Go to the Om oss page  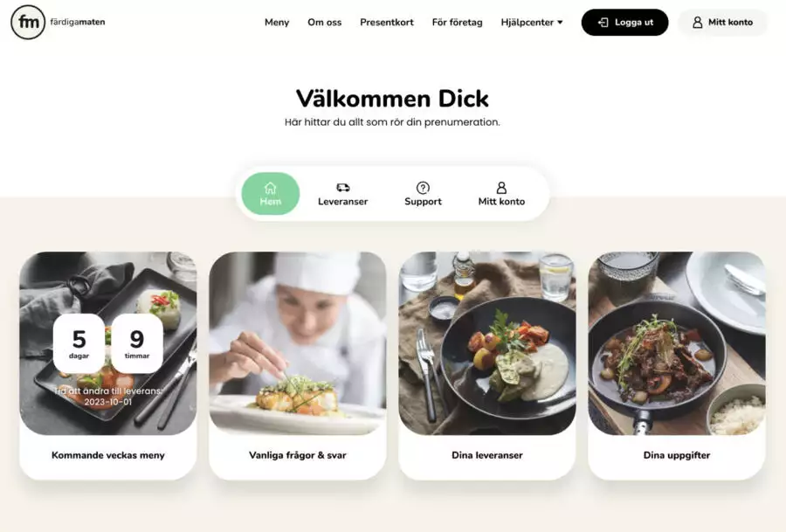click(324, 22)
